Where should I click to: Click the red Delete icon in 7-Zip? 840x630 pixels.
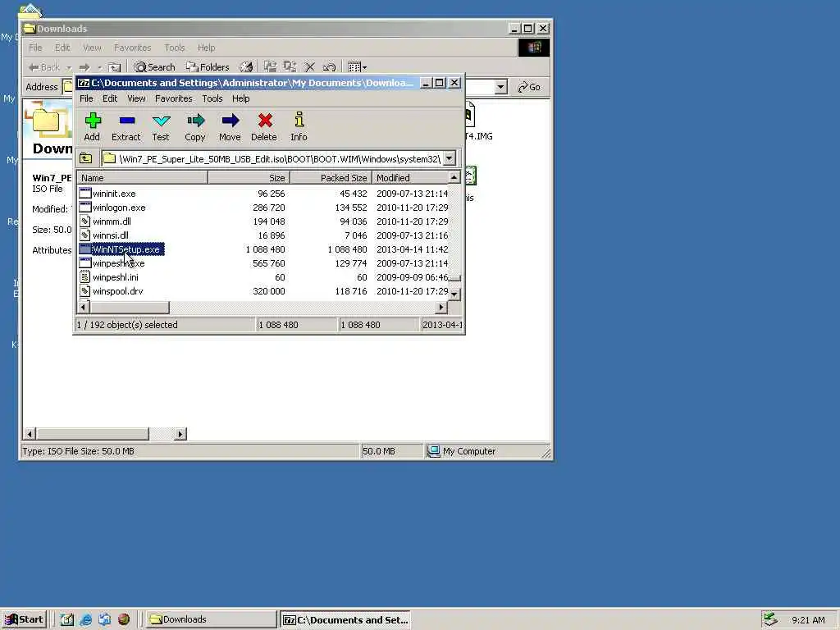tap(264, 127)
